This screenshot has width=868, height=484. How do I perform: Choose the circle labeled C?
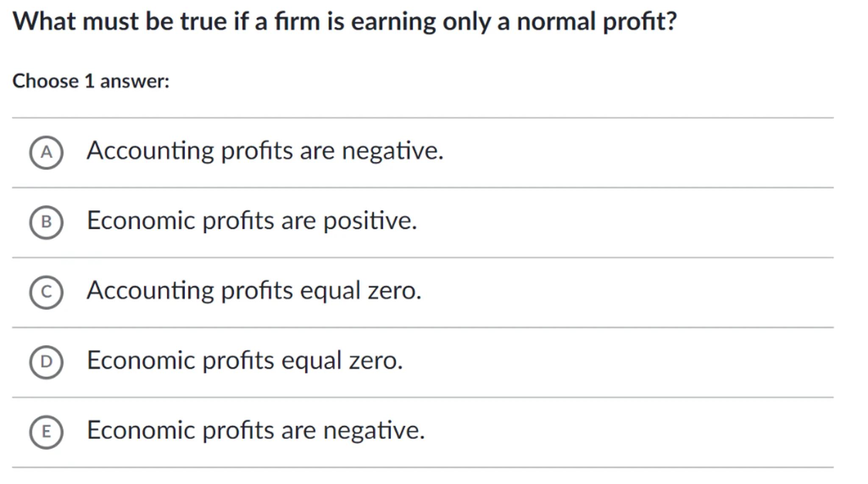[x=46, y=292]
